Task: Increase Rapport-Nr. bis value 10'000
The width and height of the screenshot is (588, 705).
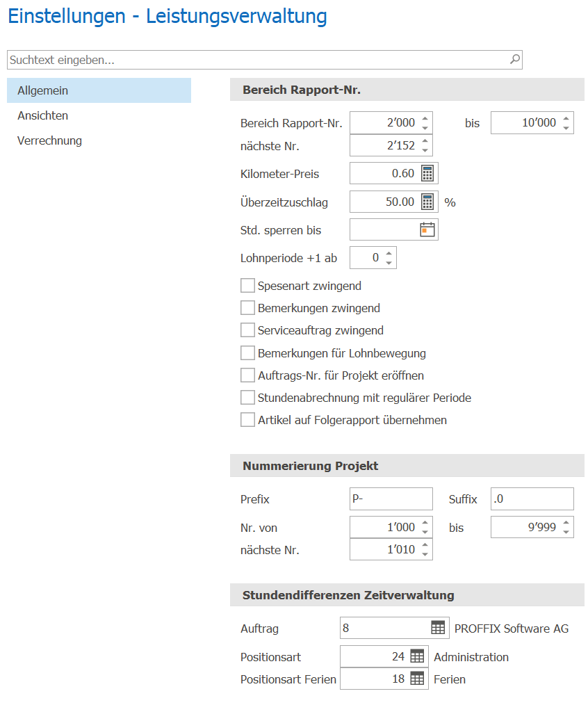Action: coord(566,118)
